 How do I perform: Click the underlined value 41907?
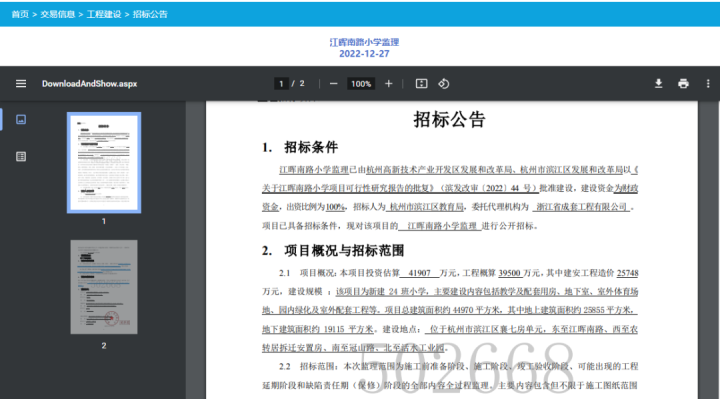419,273
